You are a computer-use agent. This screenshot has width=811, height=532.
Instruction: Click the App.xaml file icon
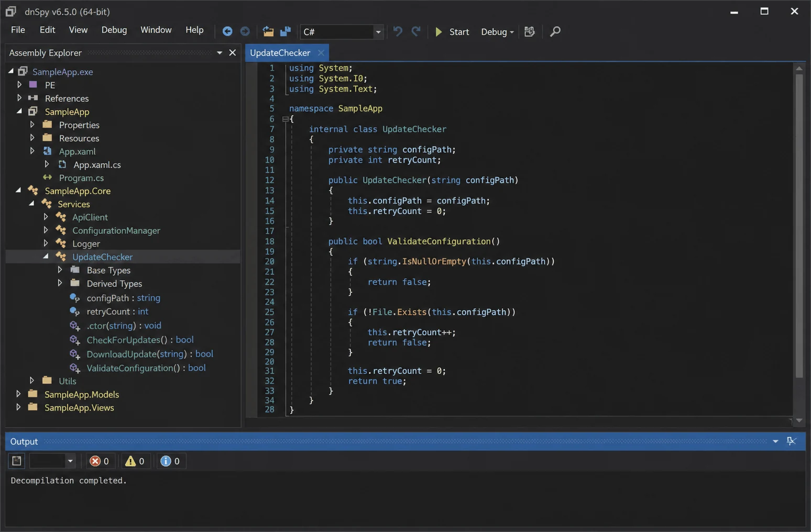tap(47, 151)
